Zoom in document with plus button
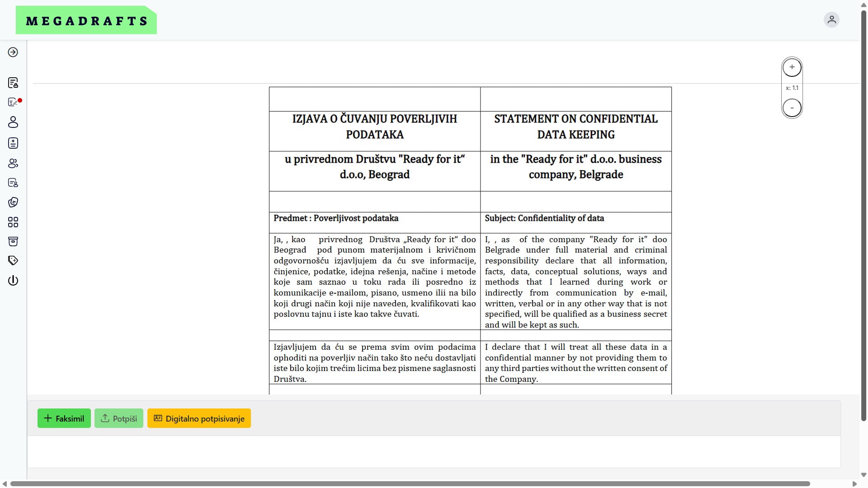The image size is (868, 488). click(792, 67)
